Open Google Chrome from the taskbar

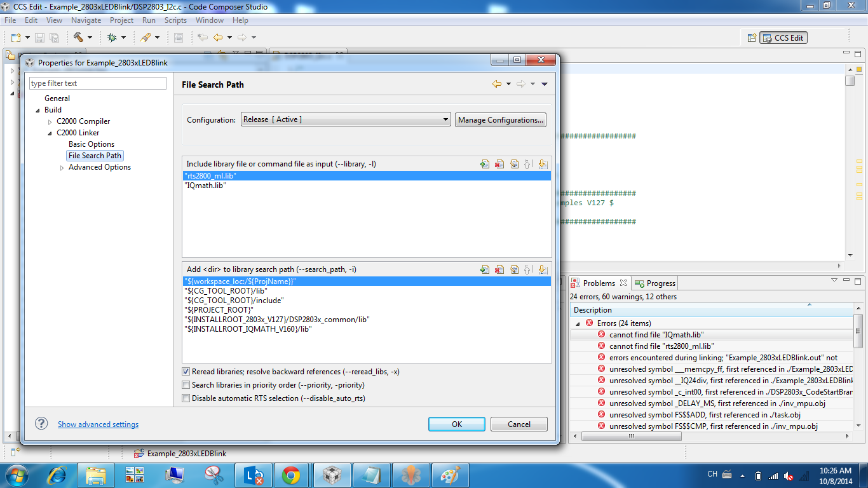pyautogui.click(x=291, y=475)
